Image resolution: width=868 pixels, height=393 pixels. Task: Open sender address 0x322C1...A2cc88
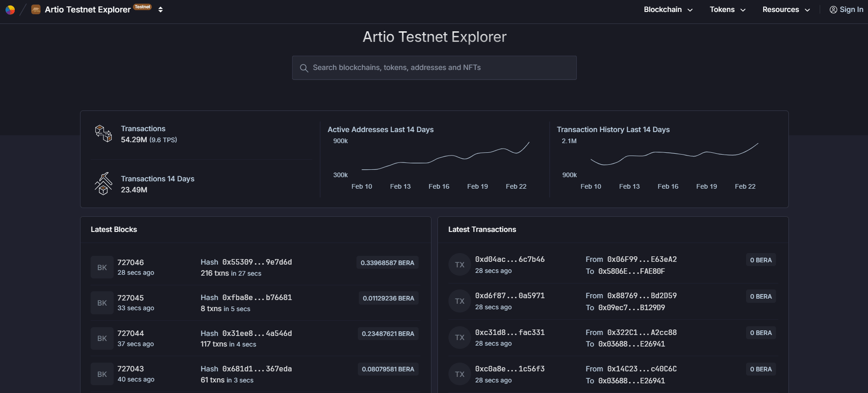click(642, 332)
